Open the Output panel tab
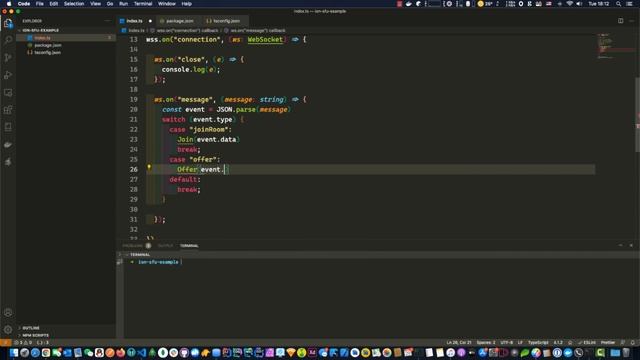Viewport: 640px width, 360px height. pos(165,246)
